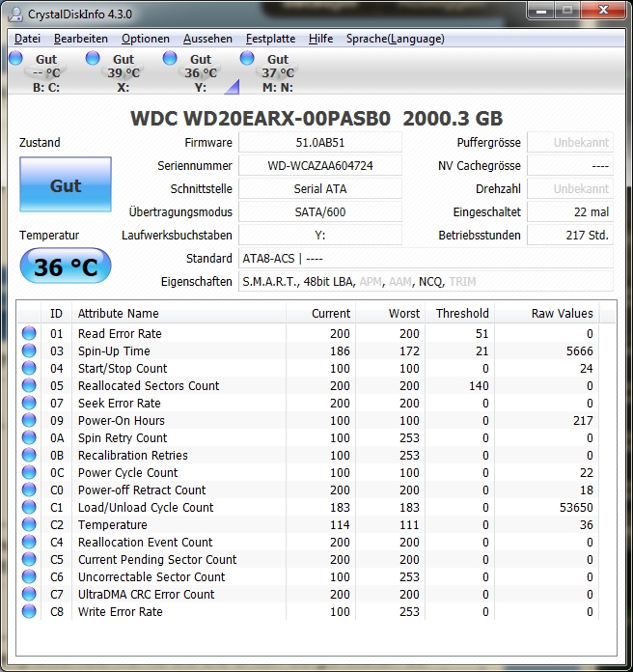Click the Betriebsstunden 217 Std. field
Viewport: 633px width, 672px height.
(x=570, y=235)
